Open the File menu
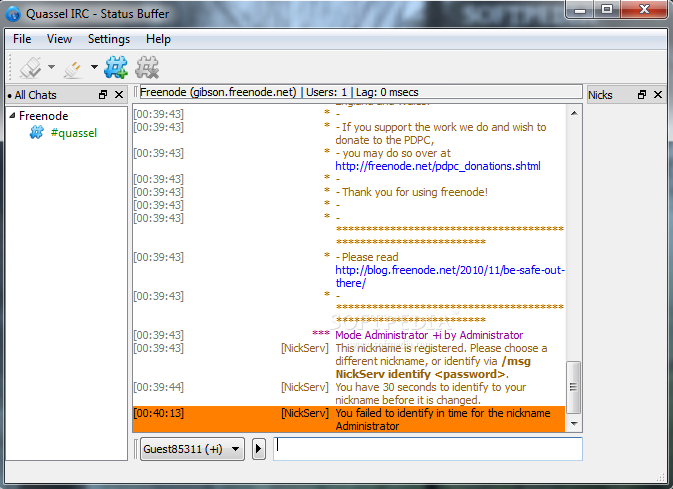Viewport: 673px width, 489px height. click(22, 39)
